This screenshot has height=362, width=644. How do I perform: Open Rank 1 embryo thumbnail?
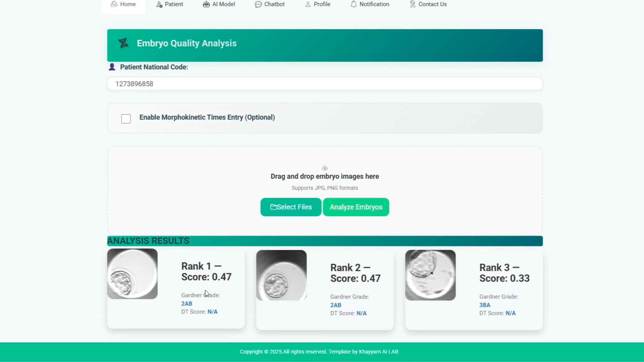tap(132, 274)
